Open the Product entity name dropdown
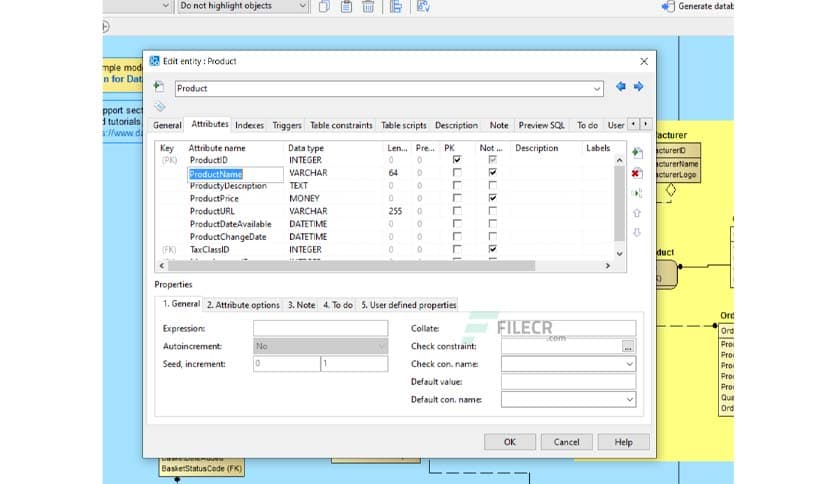 pyautogui.click(x=597, y=88)
